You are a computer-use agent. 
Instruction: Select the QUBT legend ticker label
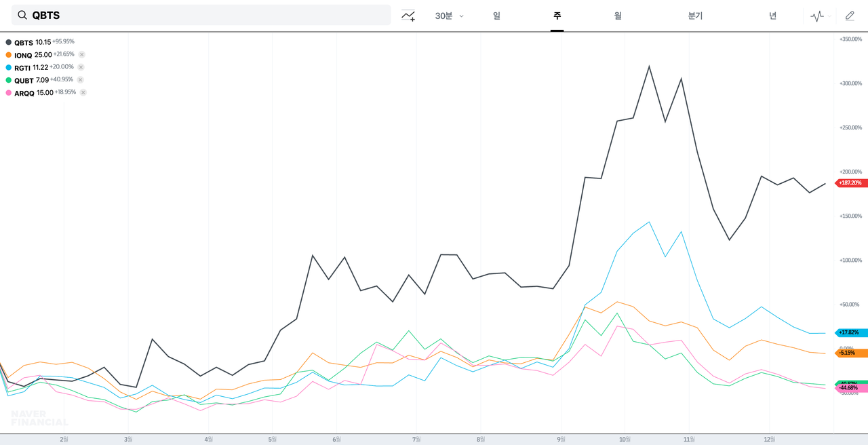point(24,81)
